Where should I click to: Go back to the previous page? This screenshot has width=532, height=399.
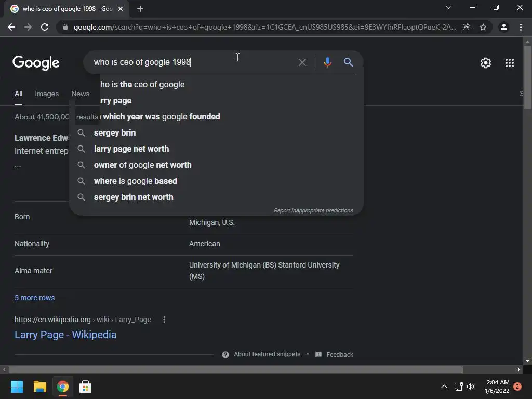(11, 27)
